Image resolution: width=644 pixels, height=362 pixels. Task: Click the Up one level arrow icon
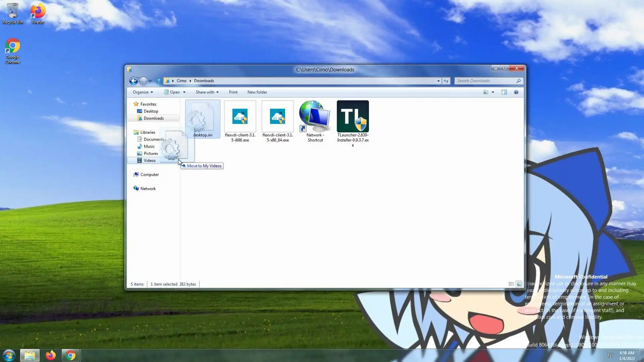click(x=159, y=81)
